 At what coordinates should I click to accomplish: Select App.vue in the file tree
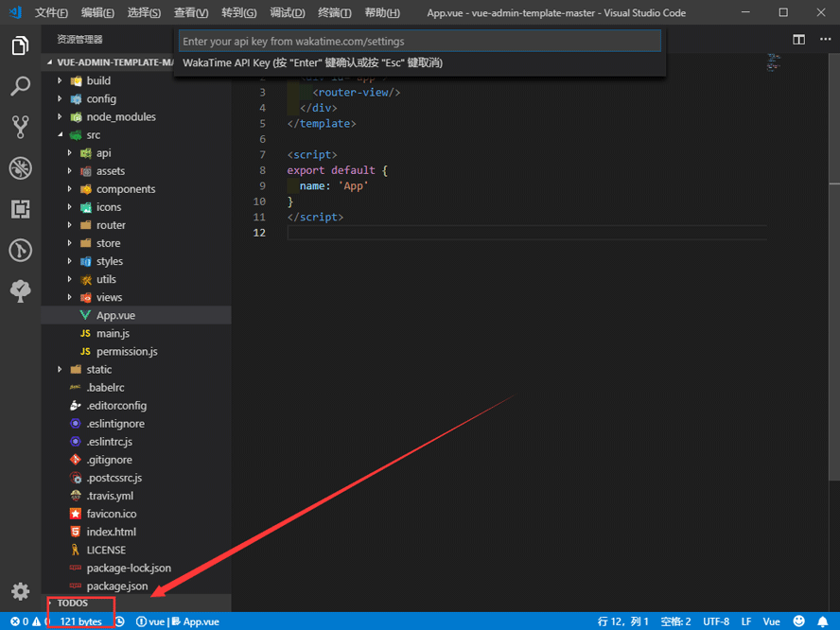click(136, 316)
